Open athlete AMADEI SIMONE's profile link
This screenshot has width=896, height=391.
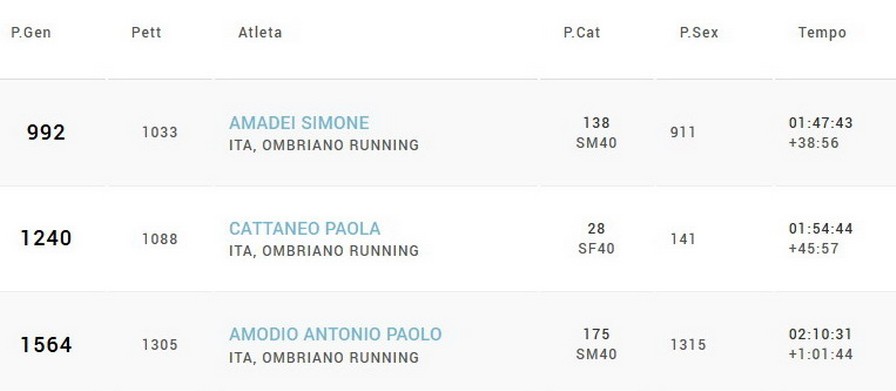click(299, 123)
